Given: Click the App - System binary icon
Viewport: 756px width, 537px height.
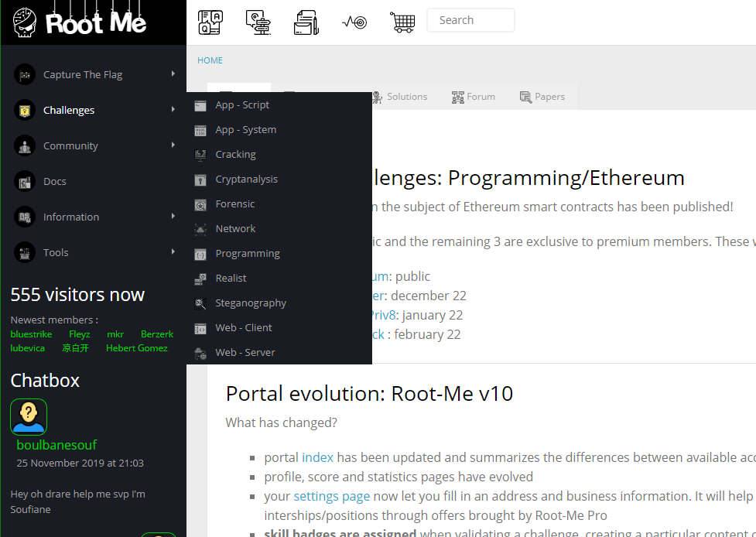Looking at the screenshot, I should coord(200,130).
